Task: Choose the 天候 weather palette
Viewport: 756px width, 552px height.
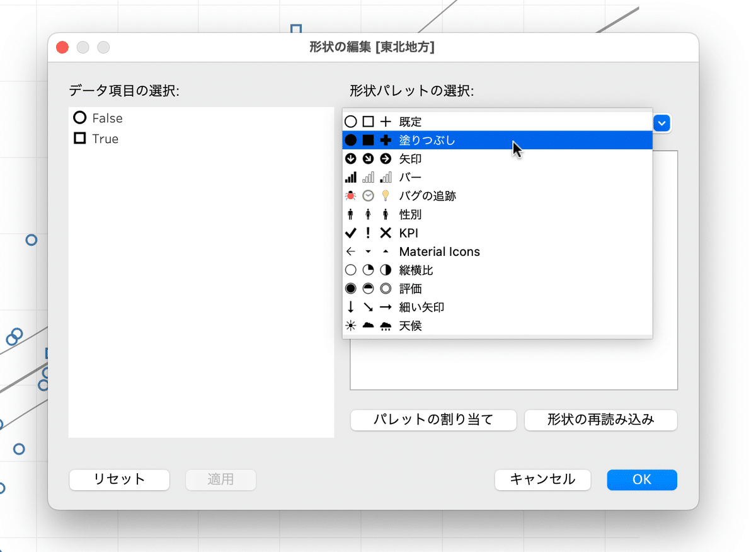Action: [497, 326]
